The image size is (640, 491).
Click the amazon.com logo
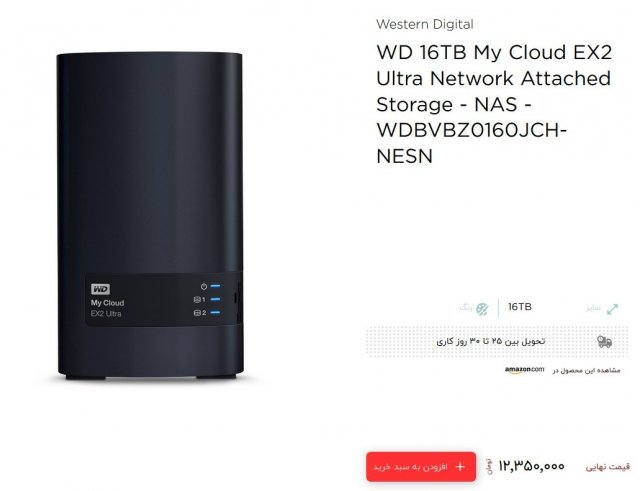524,370
